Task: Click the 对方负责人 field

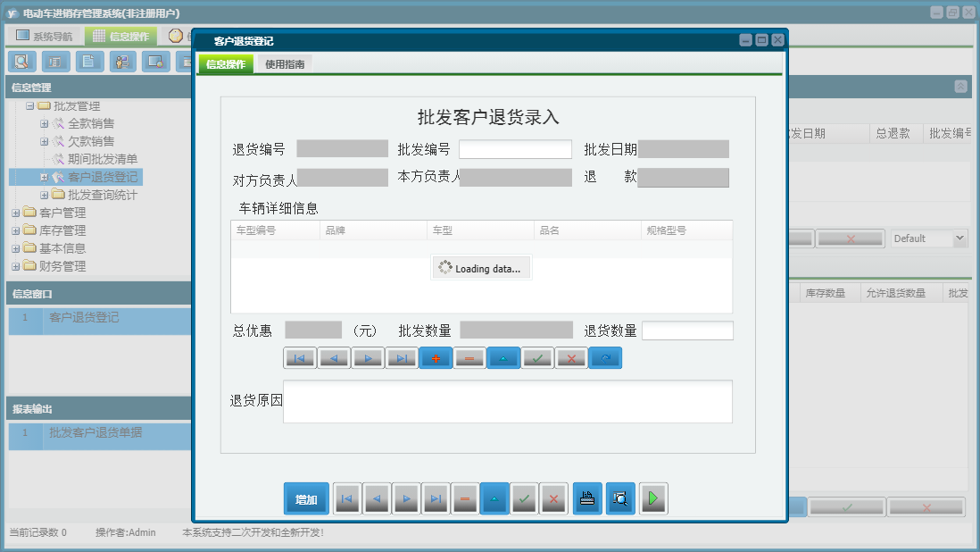Action: (342, 178)
